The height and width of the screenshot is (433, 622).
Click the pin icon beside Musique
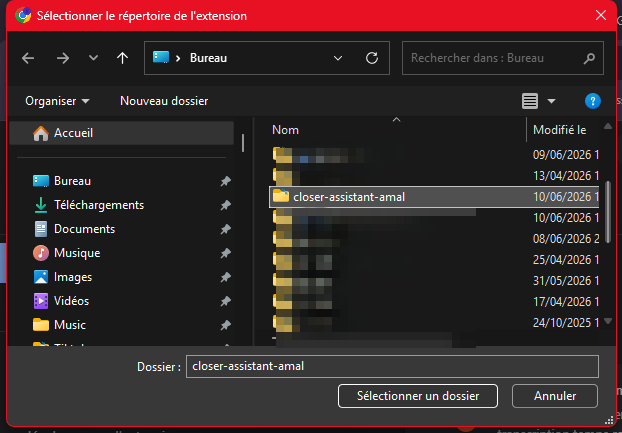point(226,253)
